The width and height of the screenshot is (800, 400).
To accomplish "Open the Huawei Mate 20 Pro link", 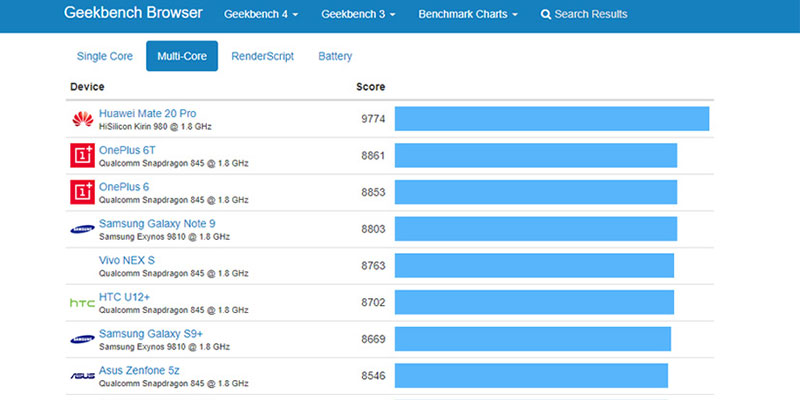I will point(147,113).
